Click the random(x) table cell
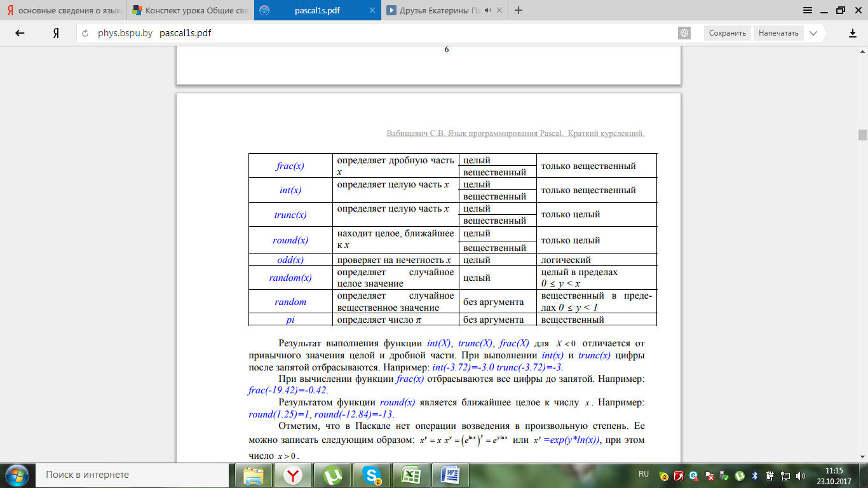Viewport: 868px width, 488px height. (x=290, y=278)
